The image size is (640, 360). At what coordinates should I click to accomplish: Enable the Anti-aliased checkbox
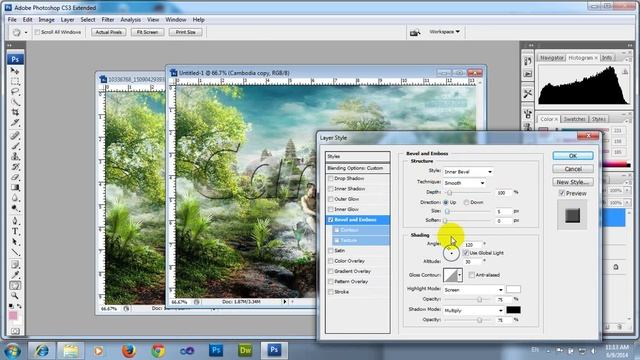tap(471, 275)
